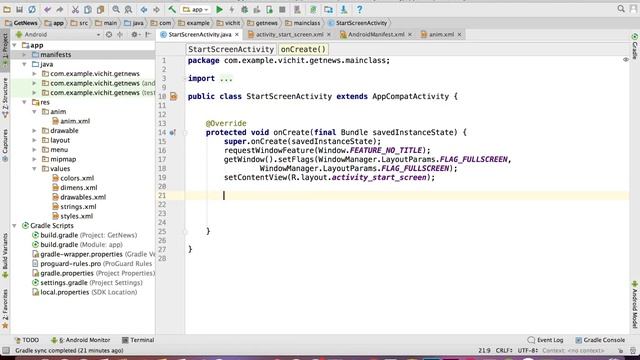The image size is (640, 360).
Task: Switch to activity_start_screen.xml tab
Action: point(289,35)
